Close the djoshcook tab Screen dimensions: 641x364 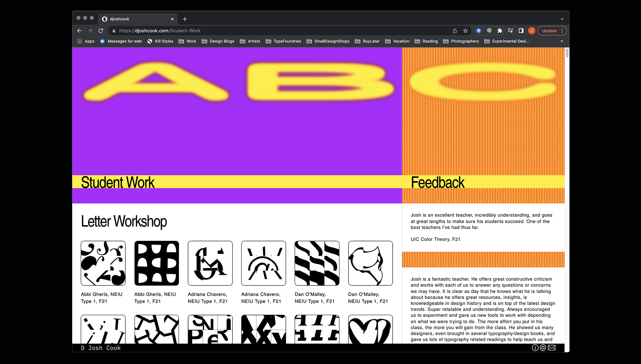(172, 19)
